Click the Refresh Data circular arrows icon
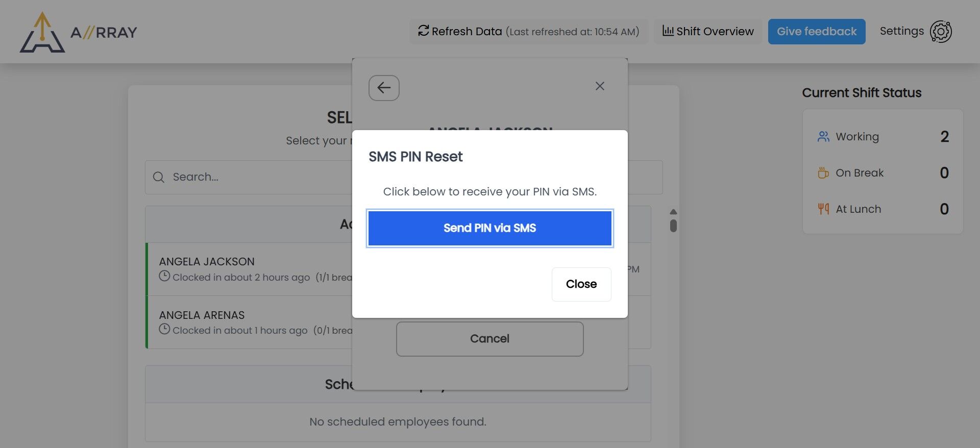 pos(423,31)
